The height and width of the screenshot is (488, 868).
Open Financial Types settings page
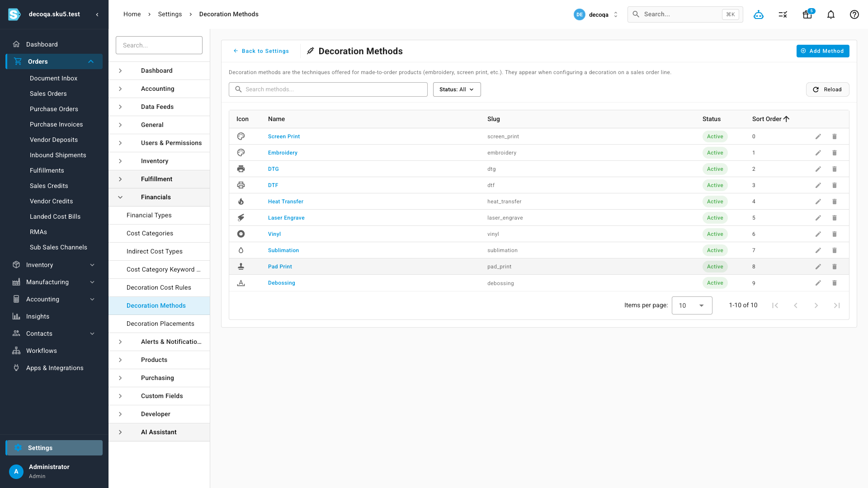point(159,215)
